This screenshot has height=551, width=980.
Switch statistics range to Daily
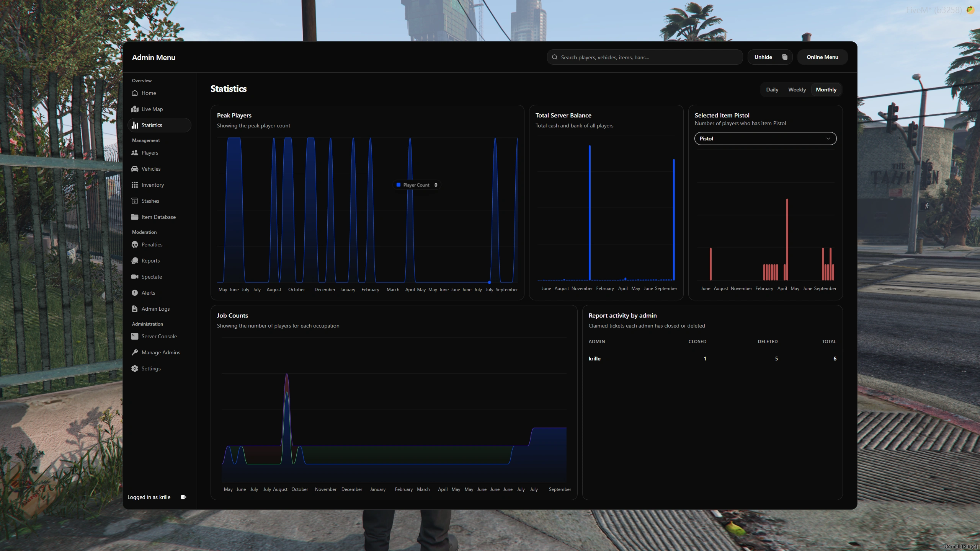point(772,90)
